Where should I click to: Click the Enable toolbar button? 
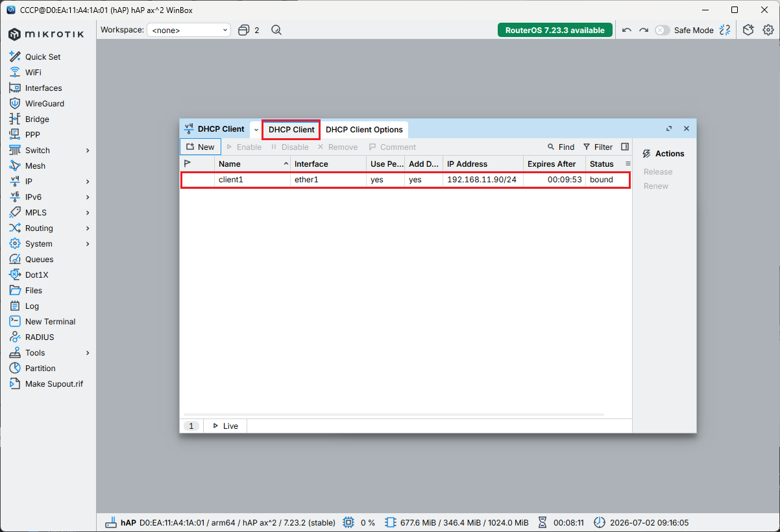point(244,147)
